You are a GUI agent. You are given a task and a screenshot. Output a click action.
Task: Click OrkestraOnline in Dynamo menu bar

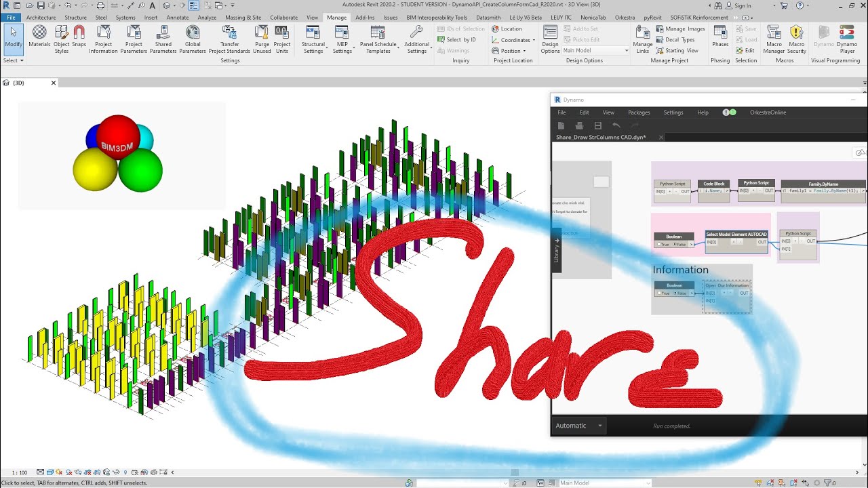pos(768,113)
